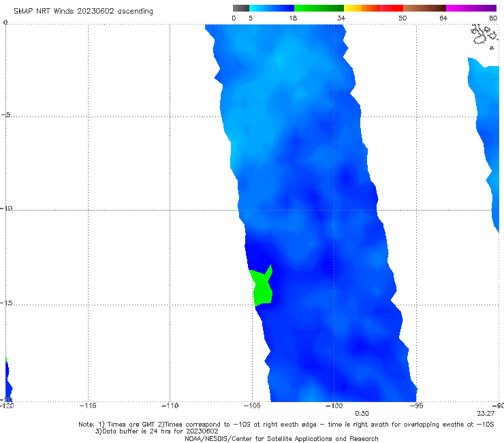Screen dimensions: 504x443
Task: Click the longitude axis label '-110'
Action: [170, 406]
